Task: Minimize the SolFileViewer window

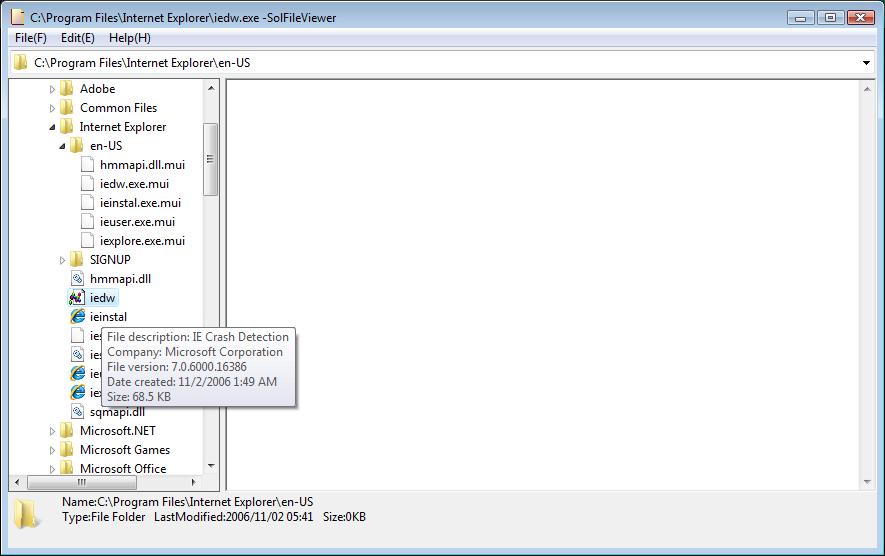Action: (801, 17)
